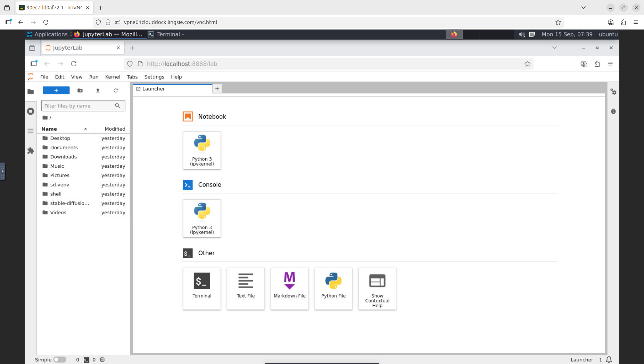Open the Debugger bug icon in right sidebar
This screenshot has height=364, width=644.
point(613,111)
